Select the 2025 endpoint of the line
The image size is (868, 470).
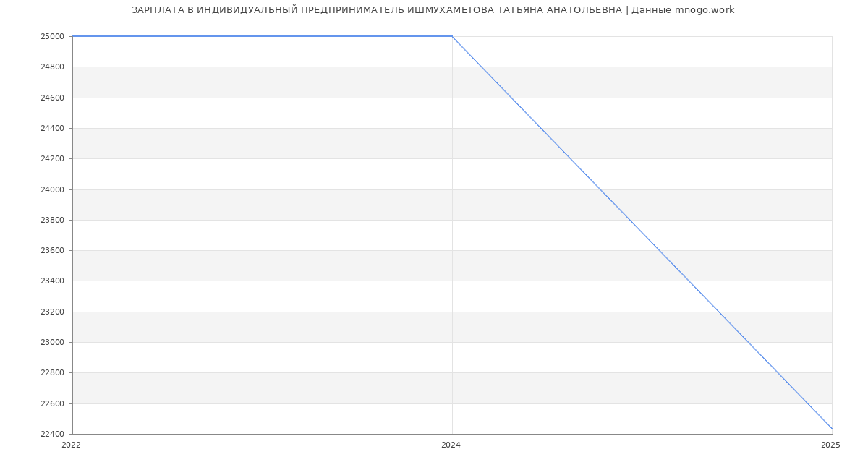coord(832,429)
